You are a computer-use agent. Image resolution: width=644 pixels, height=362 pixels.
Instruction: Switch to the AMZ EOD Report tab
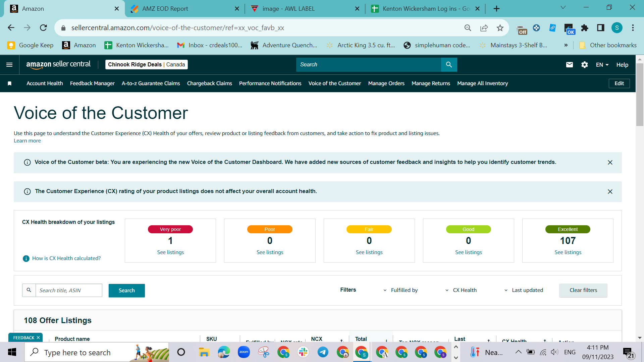pos(184,9)
